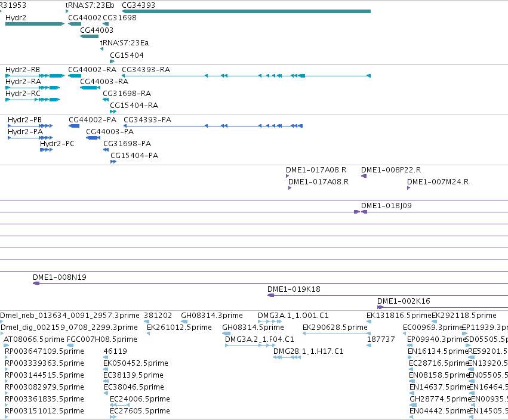Viewport: 508px width, 420px height.
Task: Select the Hydr2 gene bar
Action: pos(35,24)
